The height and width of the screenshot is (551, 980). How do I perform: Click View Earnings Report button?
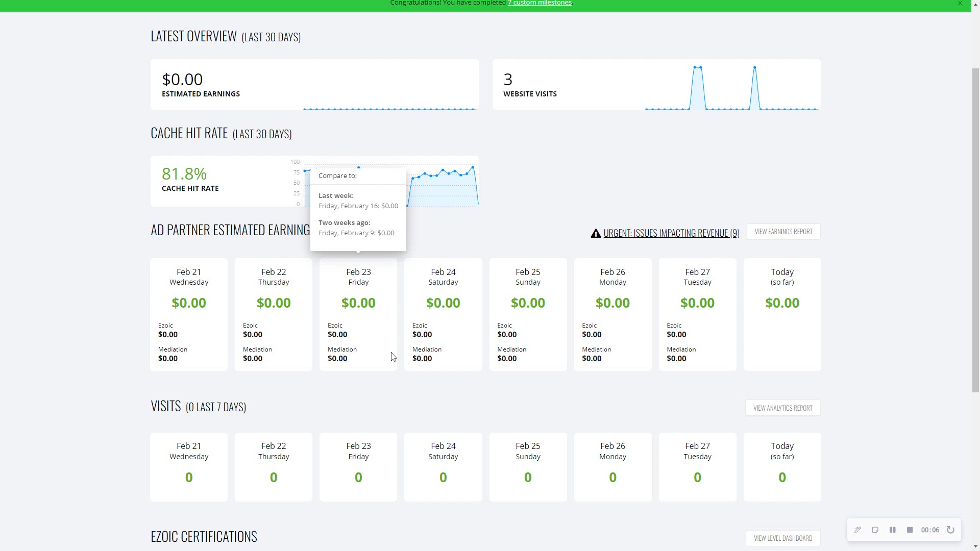(783, 232)
